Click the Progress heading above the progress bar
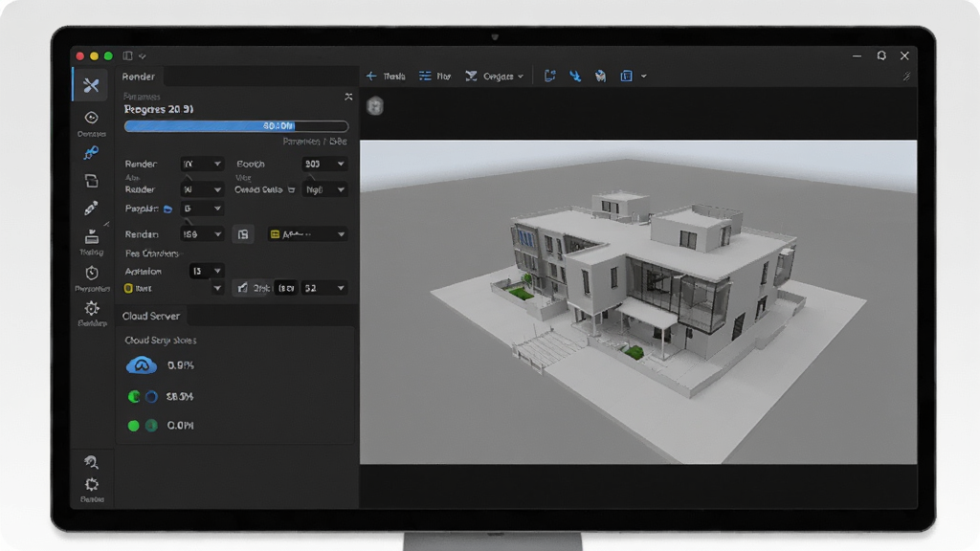The height and width of the screenshot is (551, 980). [159, 109]
